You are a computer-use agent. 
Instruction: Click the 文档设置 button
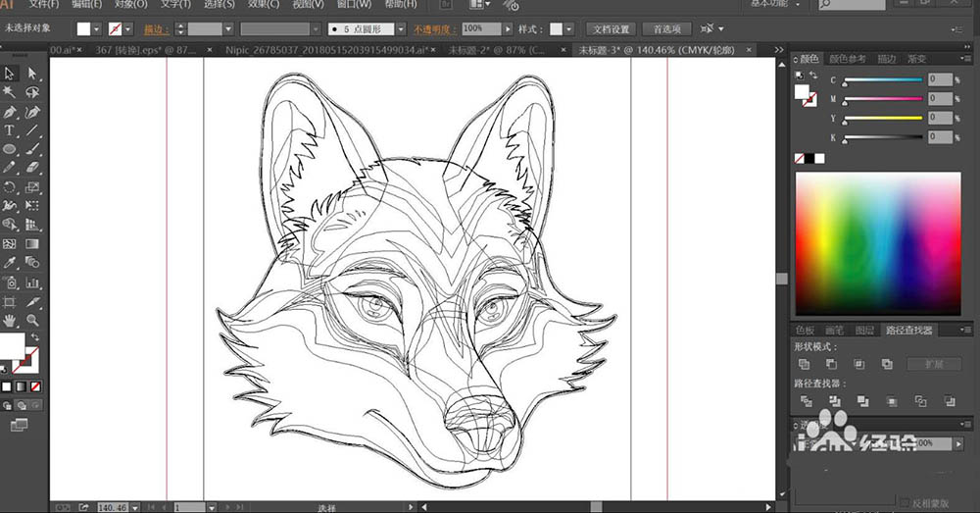click(x=612, y=29)
